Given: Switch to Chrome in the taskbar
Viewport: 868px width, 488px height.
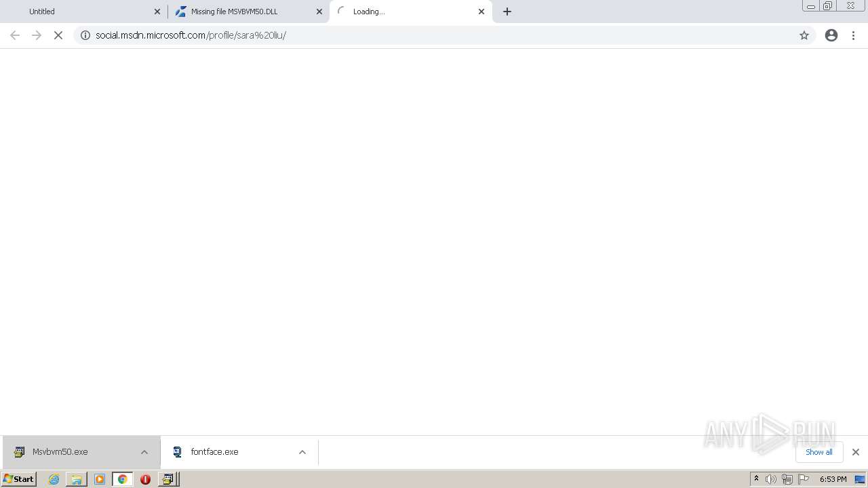Looking at the screenshot, I should point(123,479).
